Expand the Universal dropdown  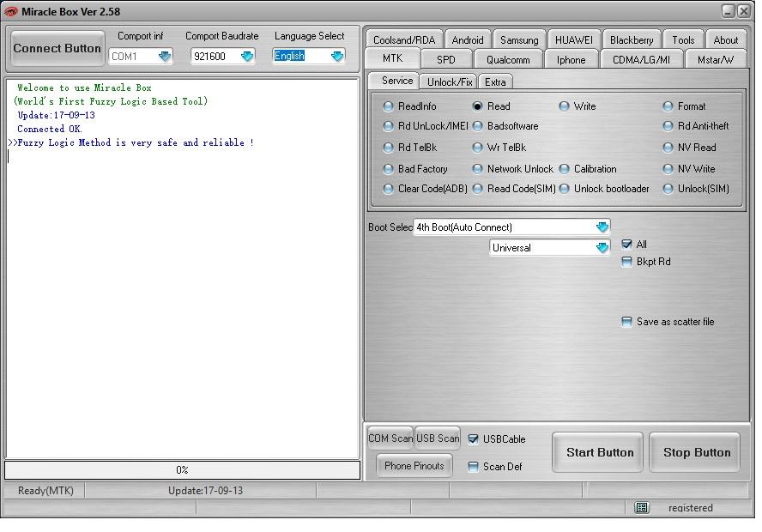click(x=602, y=248)
